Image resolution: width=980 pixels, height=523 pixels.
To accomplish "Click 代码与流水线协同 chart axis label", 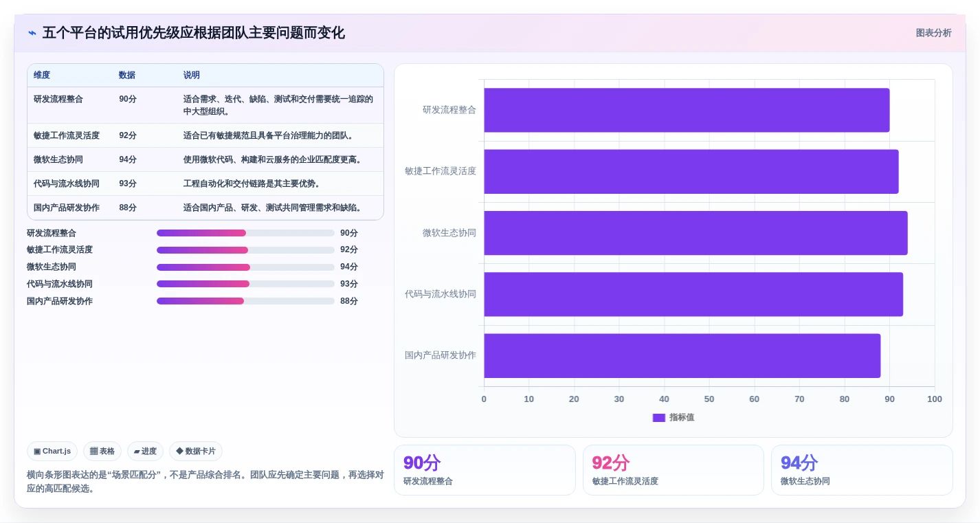I will point(441,294).
